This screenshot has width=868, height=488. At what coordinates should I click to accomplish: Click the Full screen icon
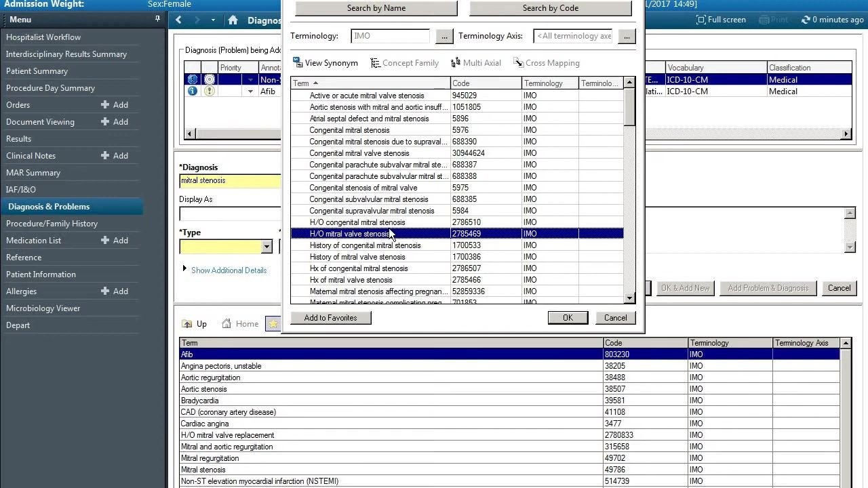point(701,20)
